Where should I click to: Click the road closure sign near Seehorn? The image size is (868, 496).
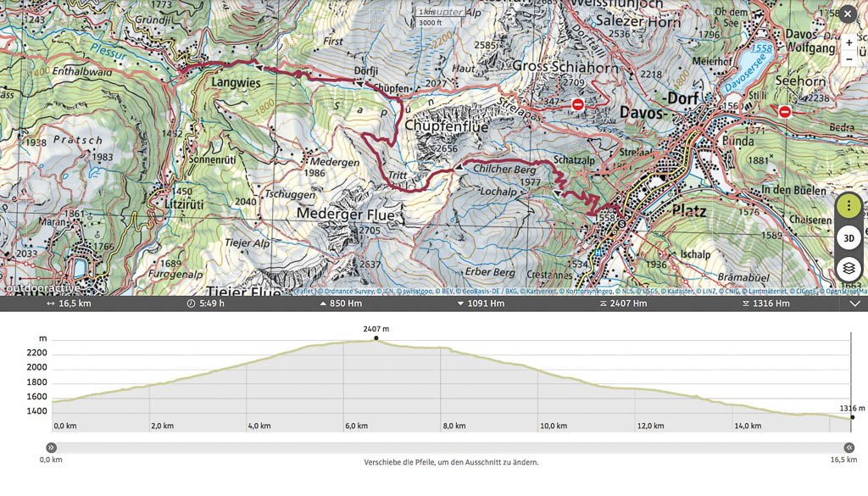[785, 112]
